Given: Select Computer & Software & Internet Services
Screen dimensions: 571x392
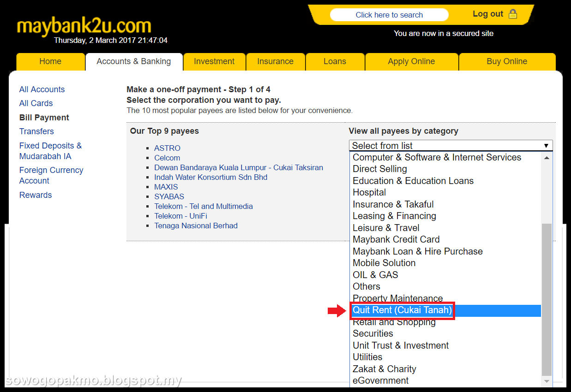Looking at the screenshot, I should coord(445,157).
